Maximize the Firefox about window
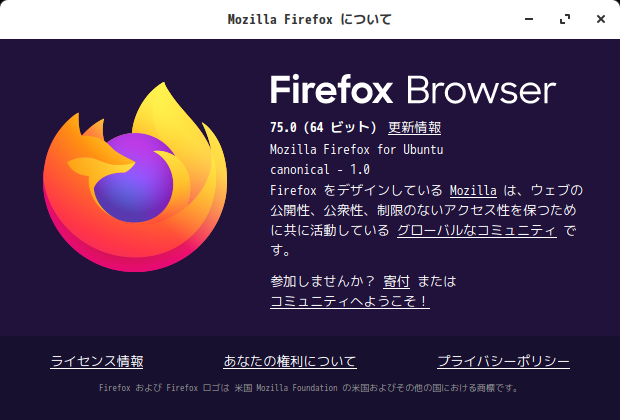Viewport: 620px width, 420px height. click(565, 19)
